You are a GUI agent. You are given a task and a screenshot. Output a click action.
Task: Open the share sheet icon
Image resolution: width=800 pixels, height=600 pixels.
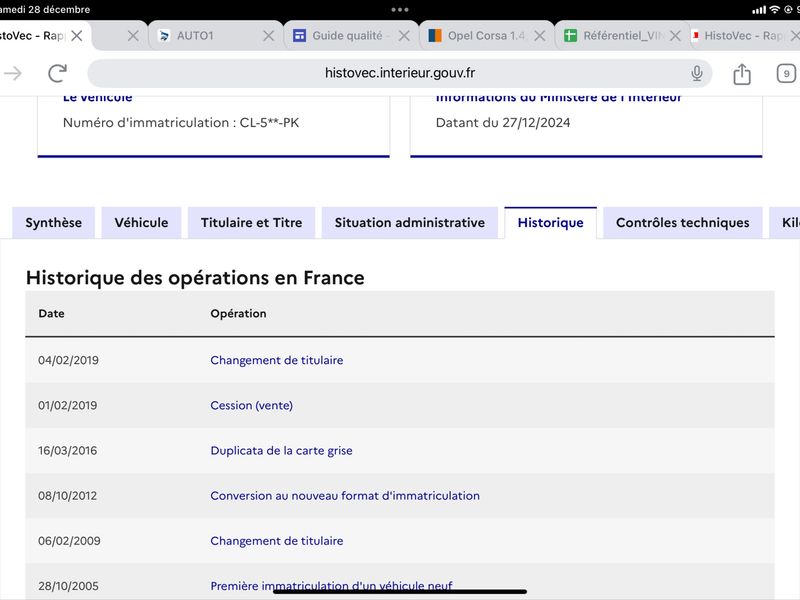[x=741, y=74]
